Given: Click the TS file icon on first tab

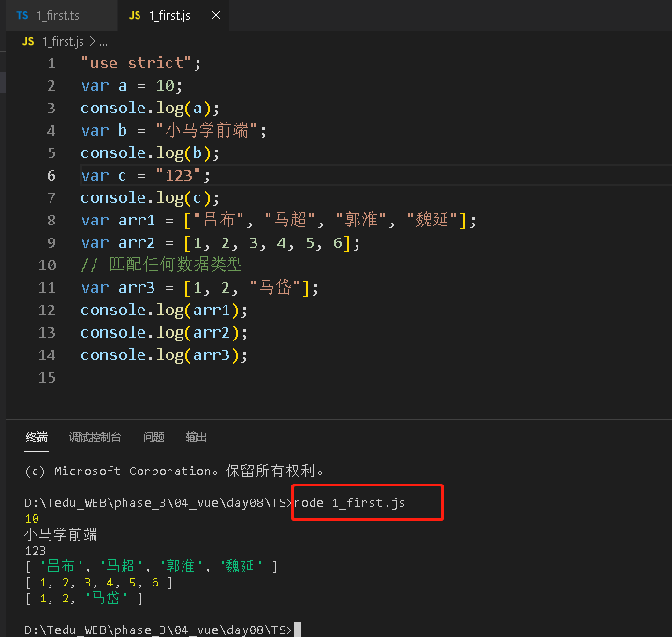Looking at the screenshot, I should coord(22,15).
